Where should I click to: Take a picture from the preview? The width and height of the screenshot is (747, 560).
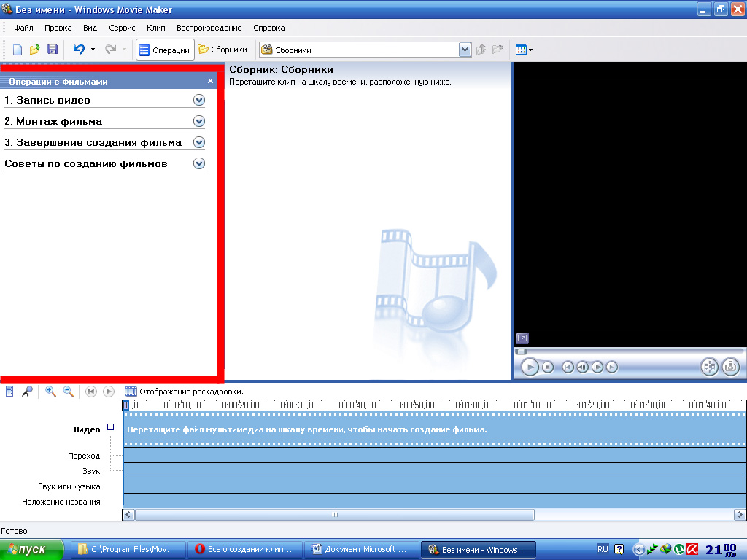coord(730,367)
